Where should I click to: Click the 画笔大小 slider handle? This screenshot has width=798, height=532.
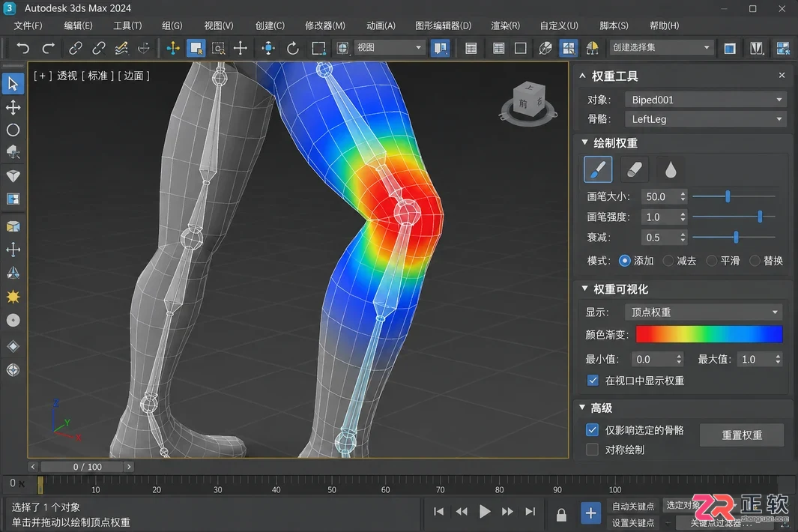coord(728,196)
